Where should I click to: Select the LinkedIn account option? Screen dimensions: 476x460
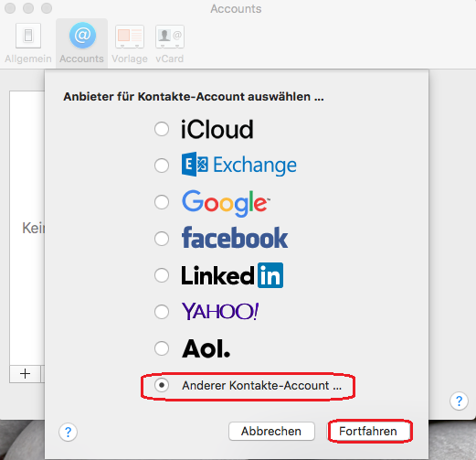click(x=162, y=275)
